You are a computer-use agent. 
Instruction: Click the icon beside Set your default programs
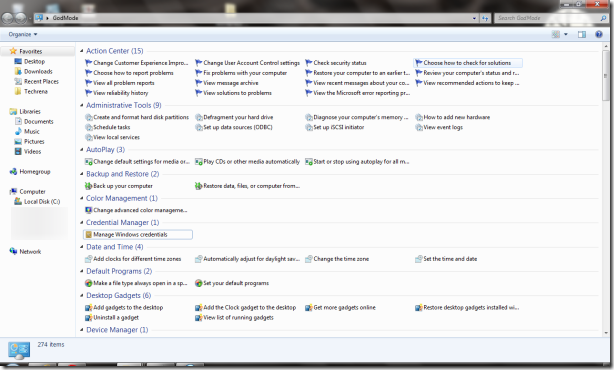pyautogui.click(x=199, y=283)
